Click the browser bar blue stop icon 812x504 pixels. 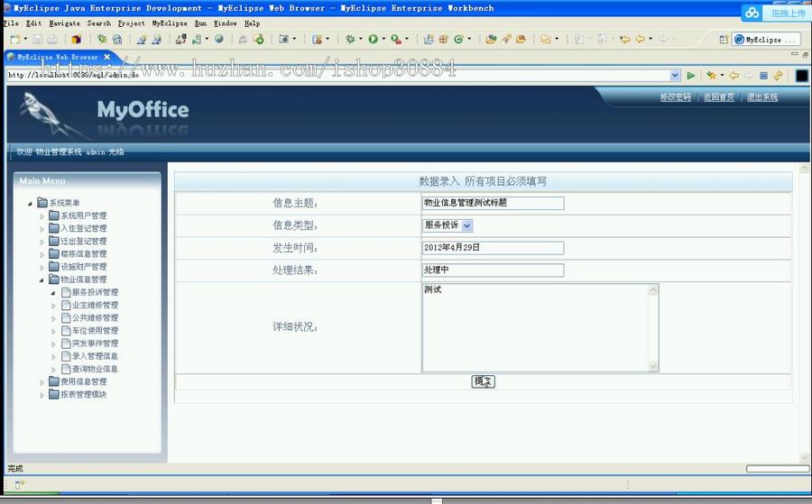coord(763,76)
